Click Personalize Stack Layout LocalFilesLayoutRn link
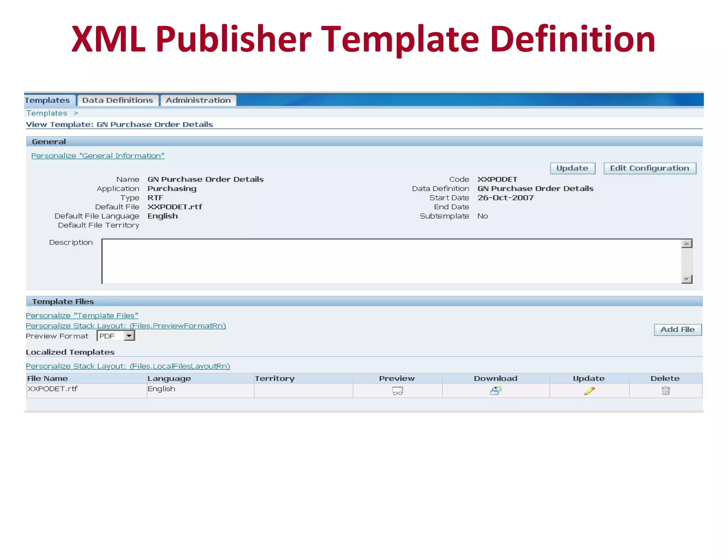The image size is (728, 560). coord(128,366)
